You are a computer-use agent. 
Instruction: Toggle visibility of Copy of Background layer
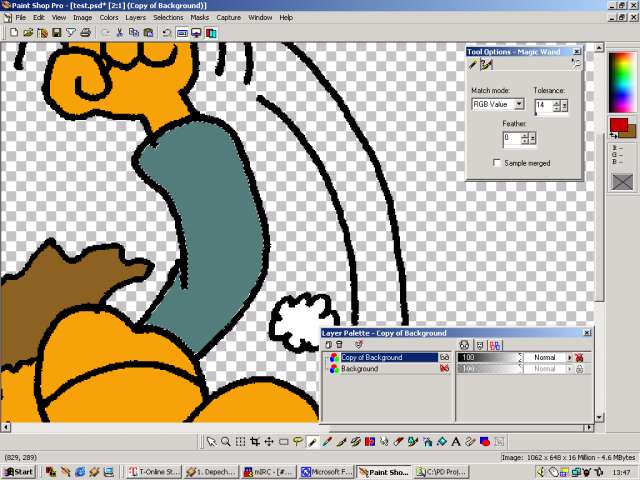pos(444,357)
